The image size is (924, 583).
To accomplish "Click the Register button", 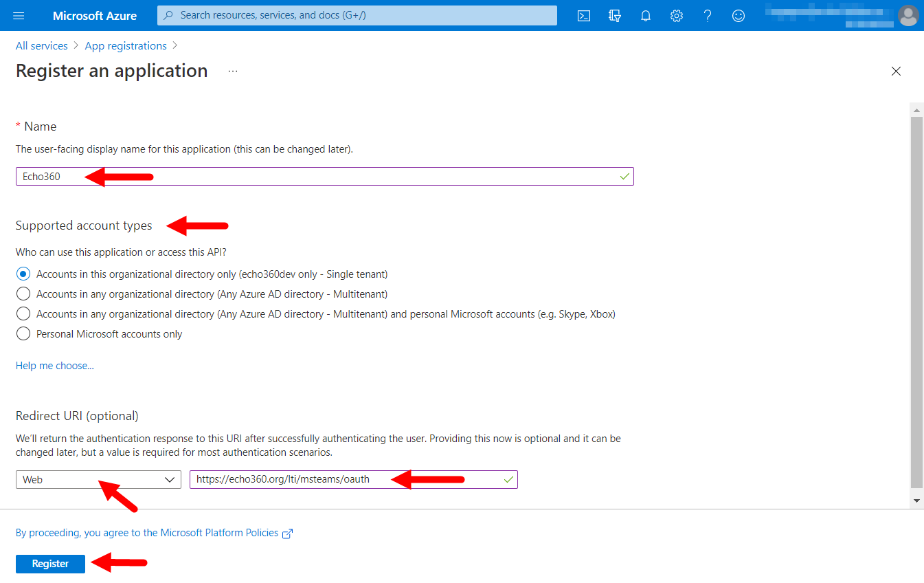I will coord(50,564).
